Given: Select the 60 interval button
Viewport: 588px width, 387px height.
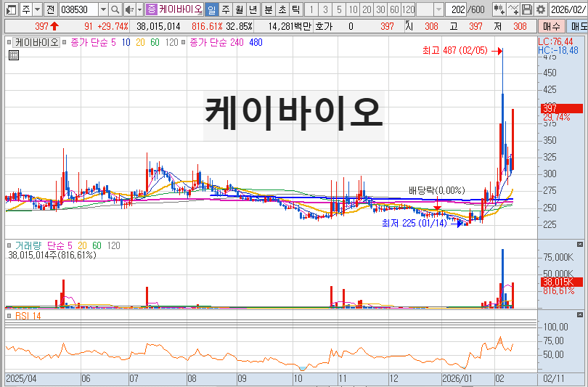Looking at the screenshot, I should coord(394,9).
